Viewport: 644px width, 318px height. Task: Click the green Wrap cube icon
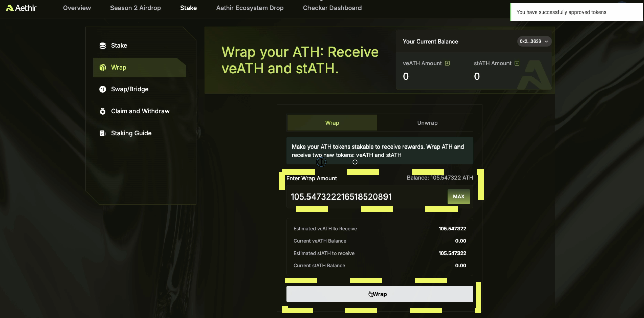(102, 67)
